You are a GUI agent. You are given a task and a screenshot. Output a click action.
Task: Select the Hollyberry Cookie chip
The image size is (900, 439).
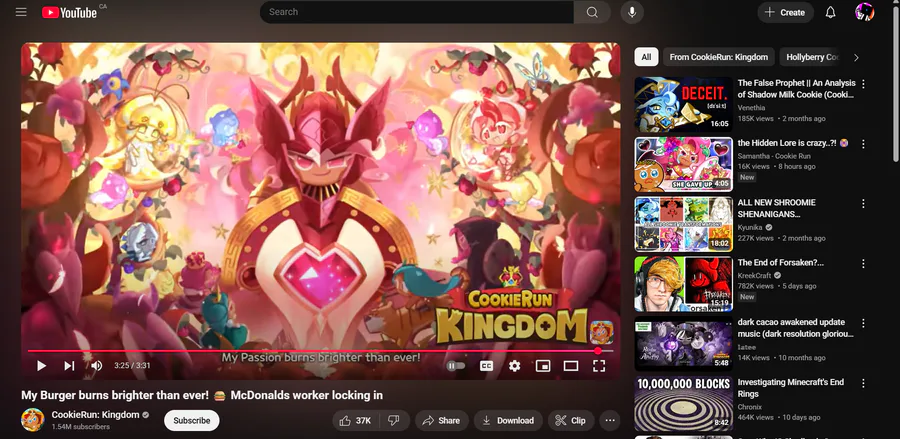coord(812,57)
